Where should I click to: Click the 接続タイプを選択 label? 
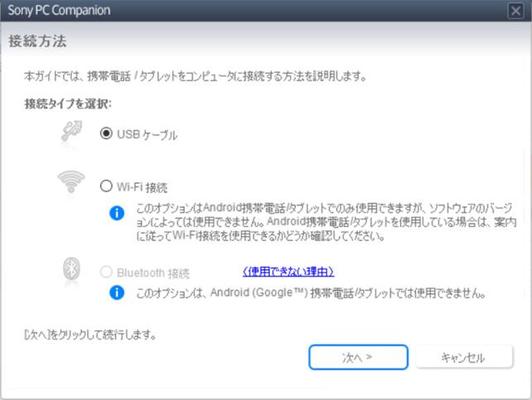click(x=68, y=104)
